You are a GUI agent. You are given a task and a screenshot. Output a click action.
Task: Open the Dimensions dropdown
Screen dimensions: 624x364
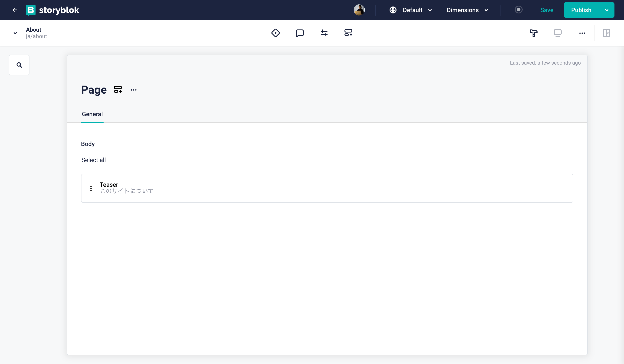pyautogui.click(x=467, y=10)
